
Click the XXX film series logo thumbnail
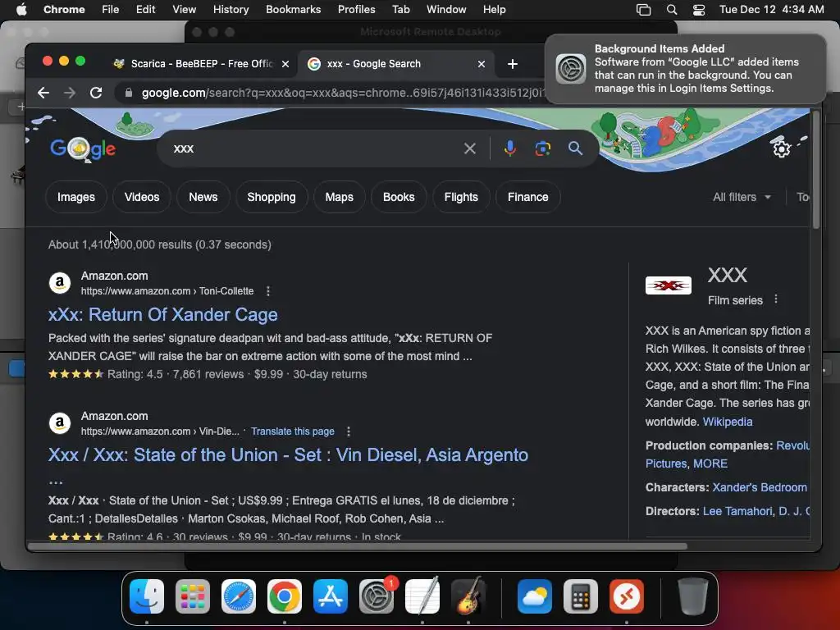pos(668,285)
